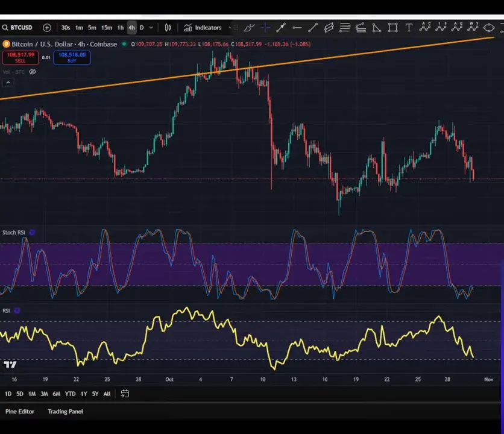The width and height of the screenshot is (504, 434).
Task: Click the TradingView logo watermark
Action: tap(10, 364)
